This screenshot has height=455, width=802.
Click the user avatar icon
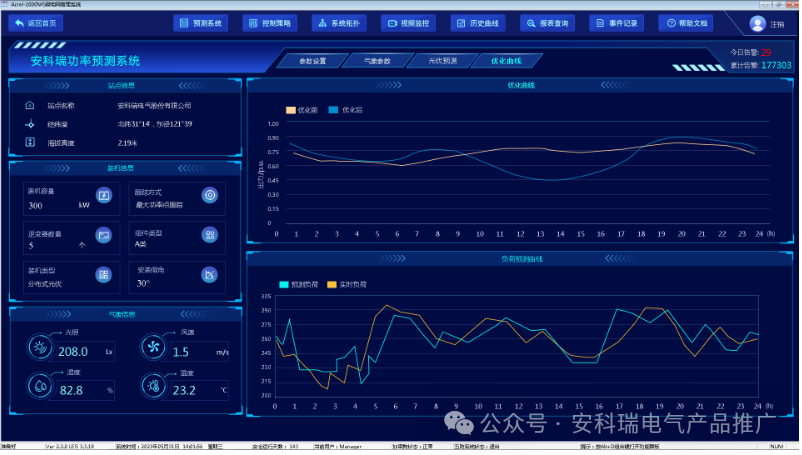(758, 24)
